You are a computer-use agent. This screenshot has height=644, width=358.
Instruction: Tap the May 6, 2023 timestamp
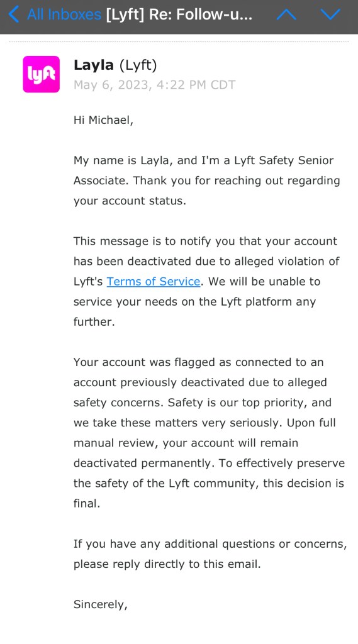coord(155,85)
